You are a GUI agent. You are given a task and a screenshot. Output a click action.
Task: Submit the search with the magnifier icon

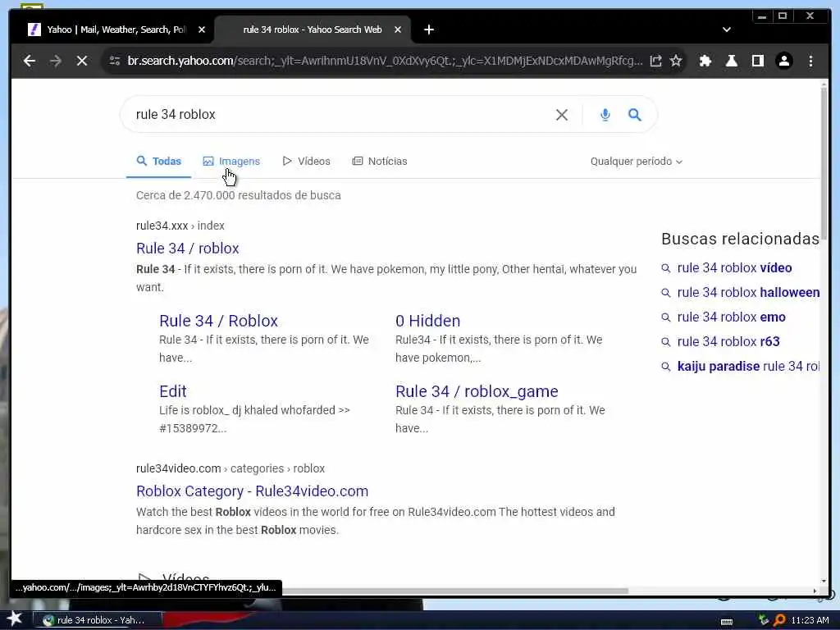point(635,115)
